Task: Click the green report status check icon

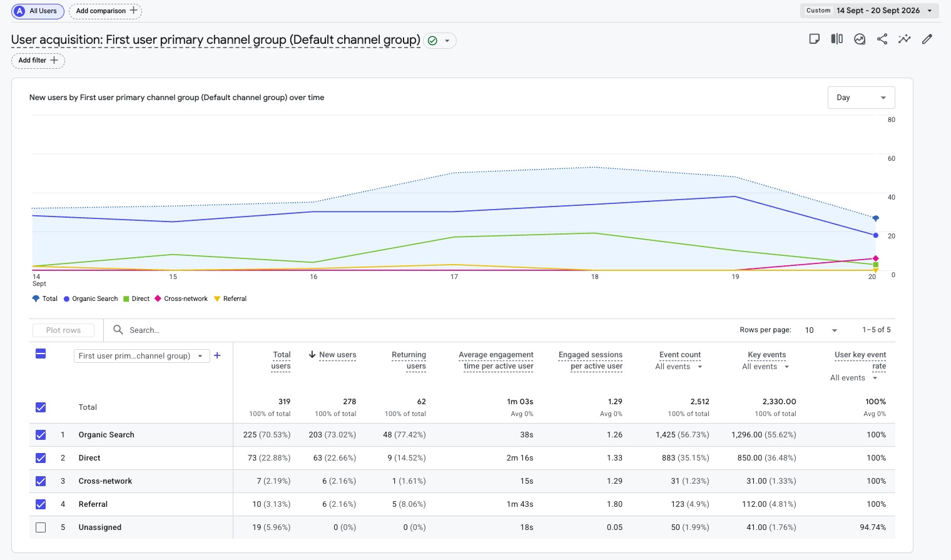Action: (x=432, y=41)
